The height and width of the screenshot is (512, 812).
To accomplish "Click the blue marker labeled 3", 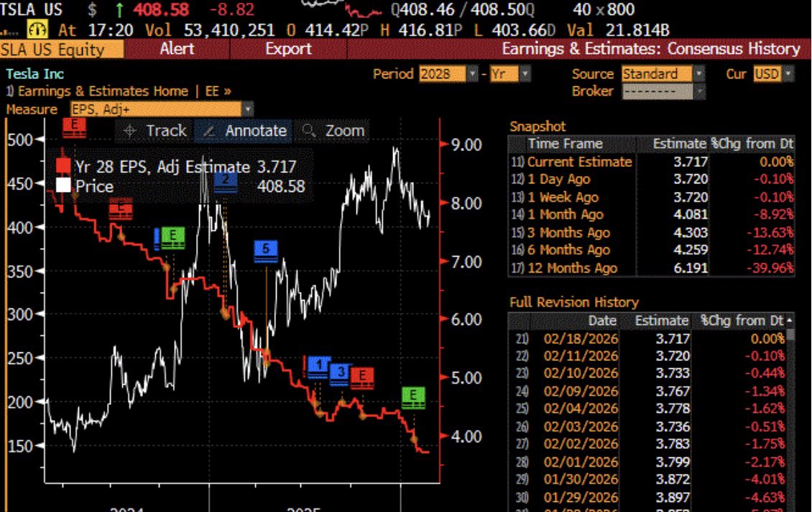I will pyautogui.click(x=340, y=374).
